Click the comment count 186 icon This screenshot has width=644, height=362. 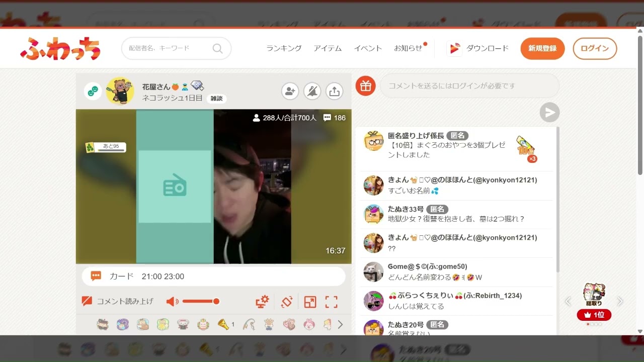(x=334, y=118)
